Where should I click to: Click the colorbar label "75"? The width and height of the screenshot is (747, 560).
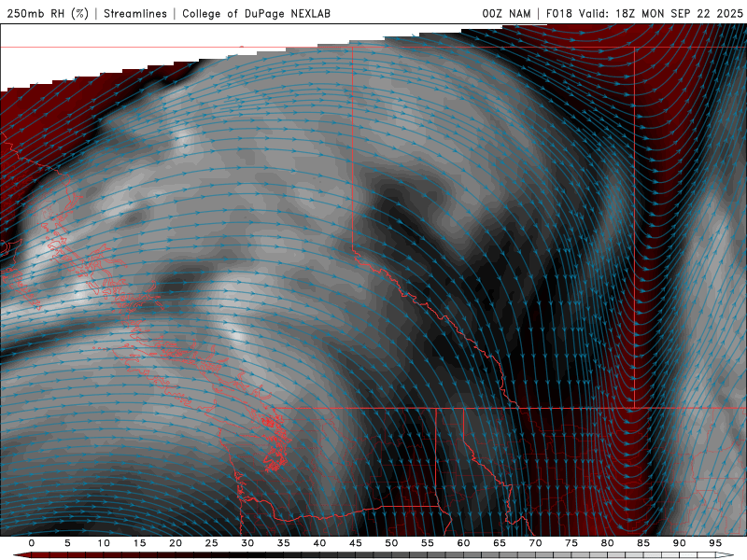coord(571,543)
